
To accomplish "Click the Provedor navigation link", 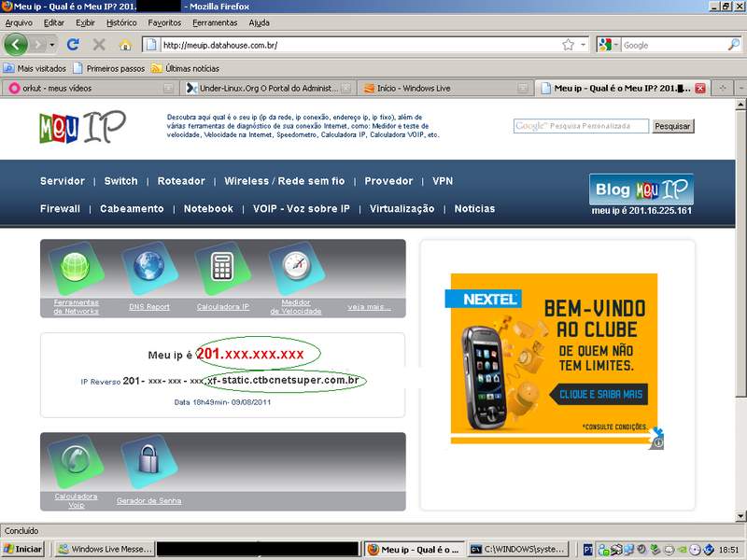I will (x=388, y=181).
